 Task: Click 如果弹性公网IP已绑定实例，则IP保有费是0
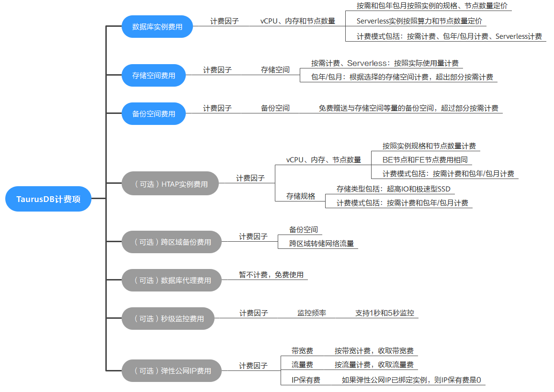tap(412, 380)
